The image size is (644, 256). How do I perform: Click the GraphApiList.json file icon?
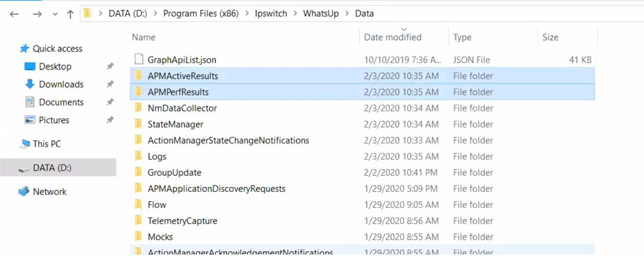coord(139,59)
